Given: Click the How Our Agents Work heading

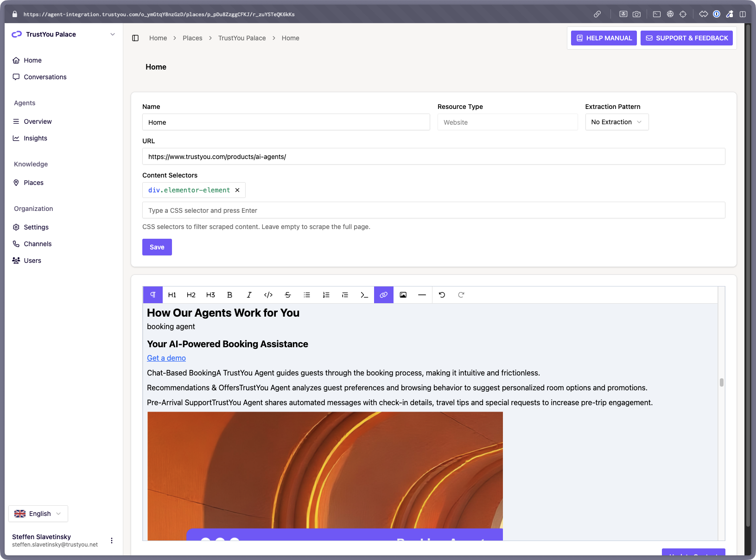Looking at the screenshot, I should [223, 313].
